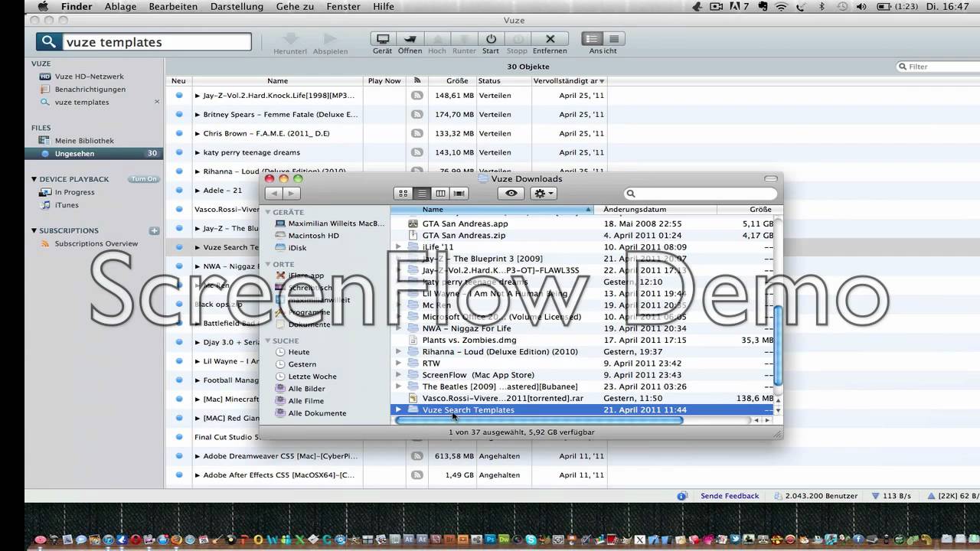Select iTunes under Device Playback
Viewport: 980px width, 551px height.
[67, 205]
